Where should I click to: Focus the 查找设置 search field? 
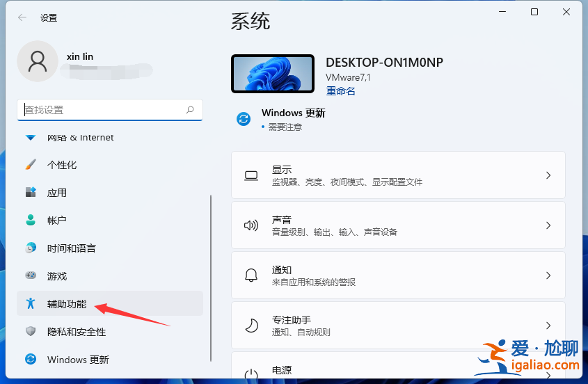point(110,110)
